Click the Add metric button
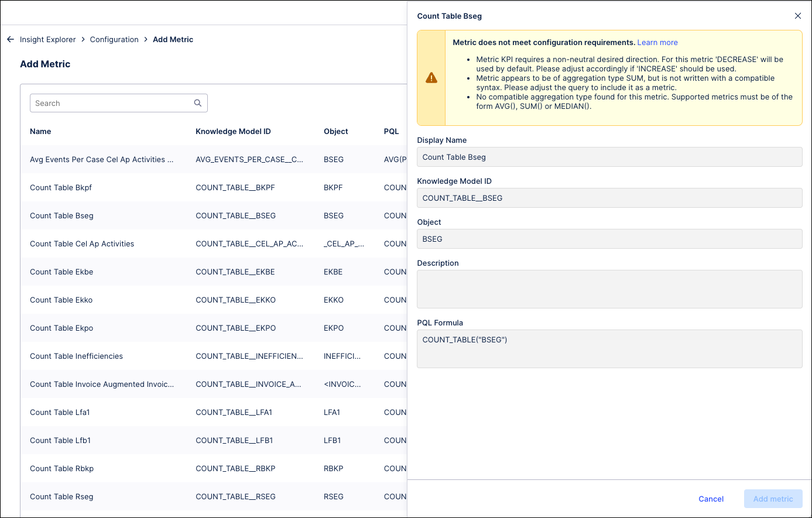The width and height of the screenshot is (812, 518). coord(773,499)
